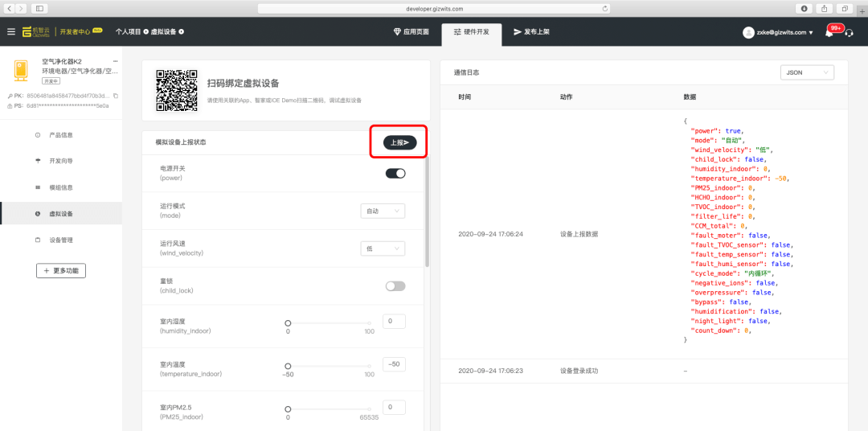Click the 空气净化器K2 product name
This screenshot has width=868, height=431.
[62, 61]
